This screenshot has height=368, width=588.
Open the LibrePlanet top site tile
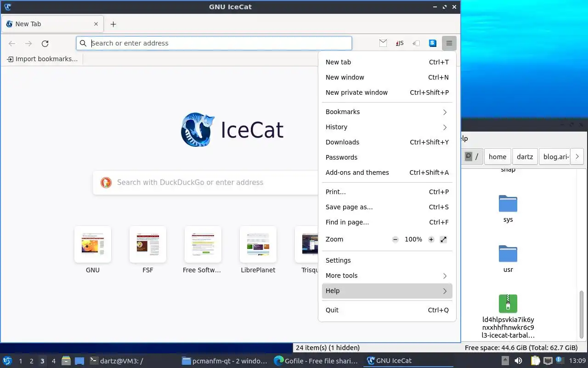(258, 250)
